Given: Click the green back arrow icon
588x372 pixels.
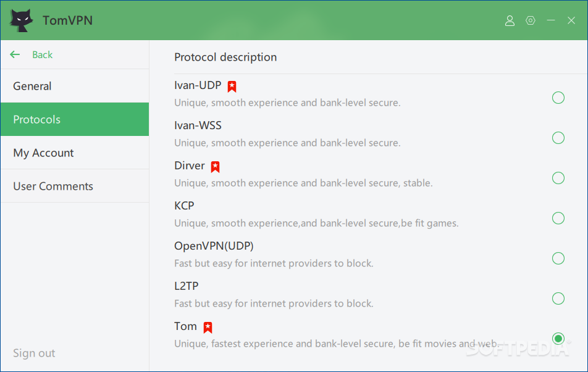Looking at the screenshot, I should (15, 54).
